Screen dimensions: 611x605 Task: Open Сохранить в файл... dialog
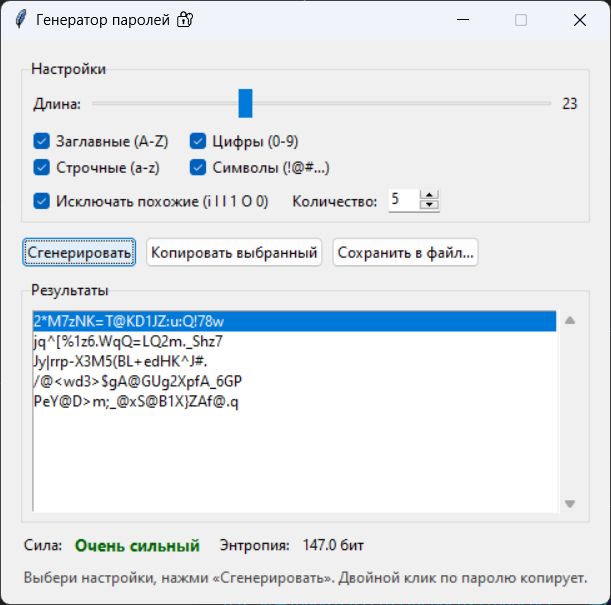click(405, 253)
